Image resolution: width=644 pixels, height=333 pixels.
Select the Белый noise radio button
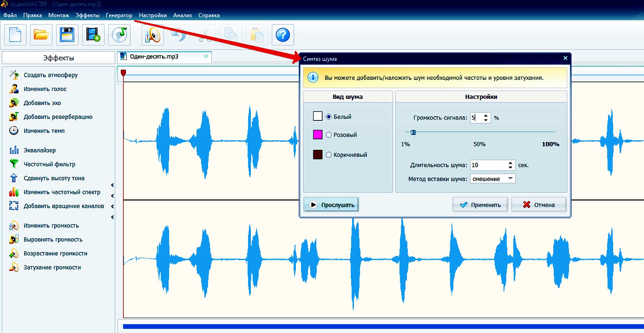[x=329, y=117]
